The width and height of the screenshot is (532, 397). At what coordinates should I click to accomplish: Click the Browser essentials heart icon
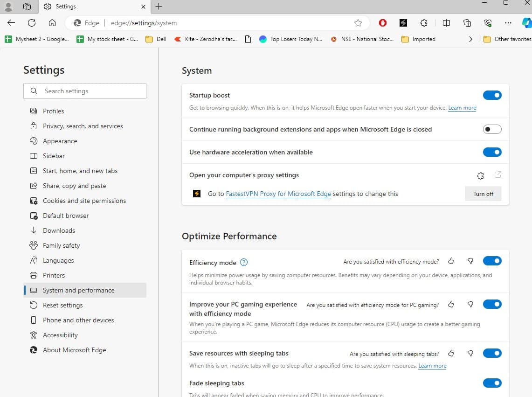(x=488, y=23)
